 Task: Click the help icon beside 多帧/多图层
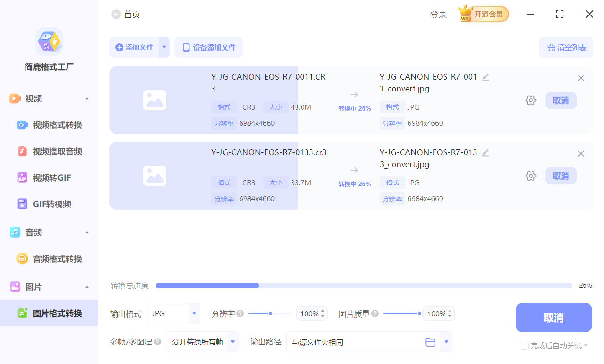pos(158,342)
